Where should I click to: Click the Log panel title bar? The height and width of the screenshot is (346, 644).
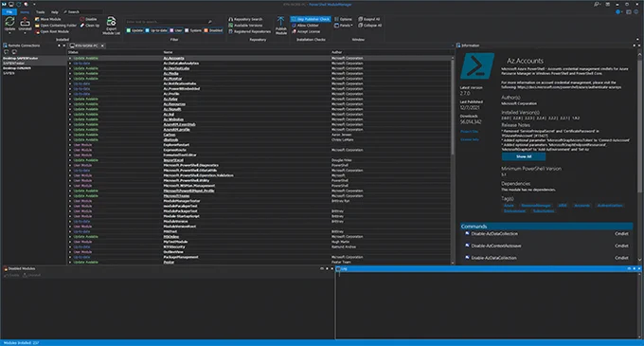[488, 269]
